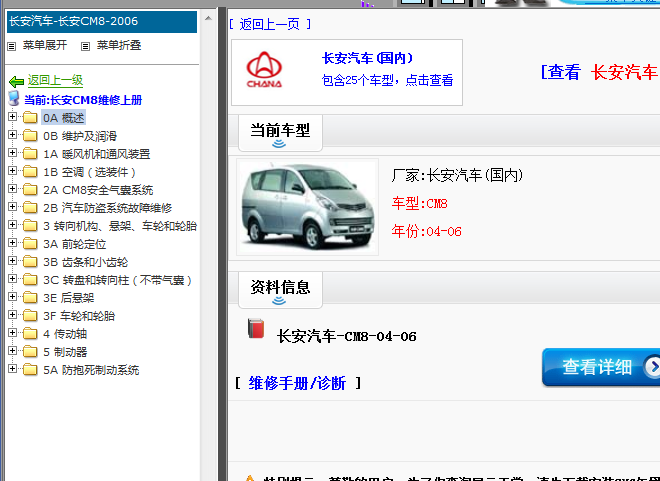Select tree item 5 制动器
The image size is (660, 481).
[x=65, y=352]
